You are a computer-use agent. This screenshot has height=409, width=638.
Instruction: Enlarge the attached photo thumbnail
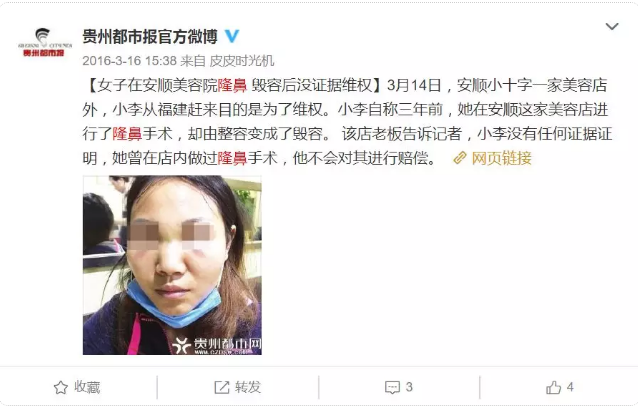[x=172, y=265]
